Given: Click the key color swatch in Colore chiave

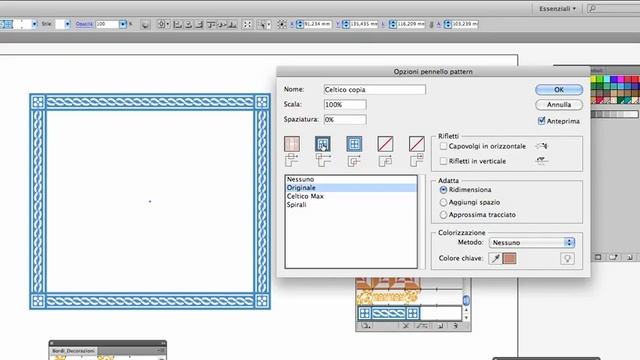Looking at the screenshot, I should point(509,258).
